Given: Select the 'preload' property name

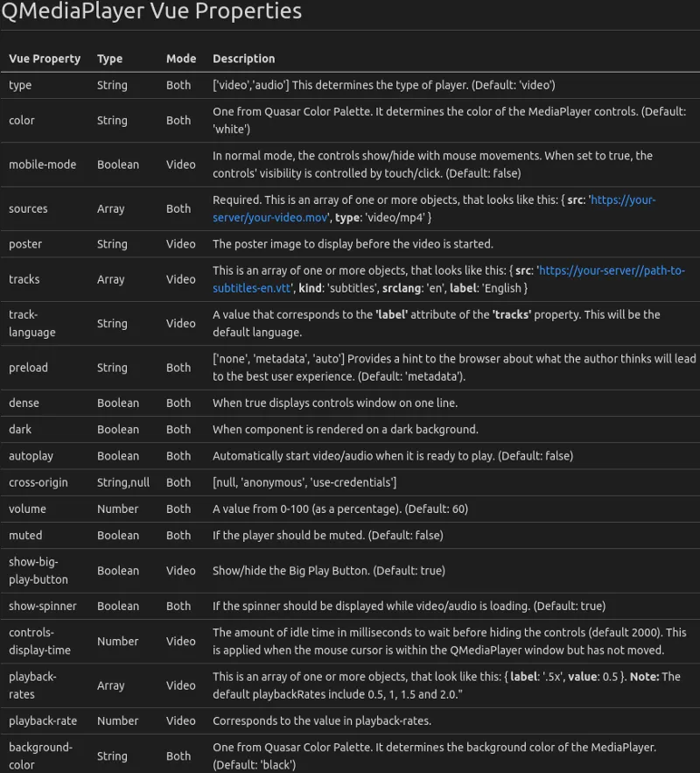Looking at the screenshot, I should click(28, 368).
